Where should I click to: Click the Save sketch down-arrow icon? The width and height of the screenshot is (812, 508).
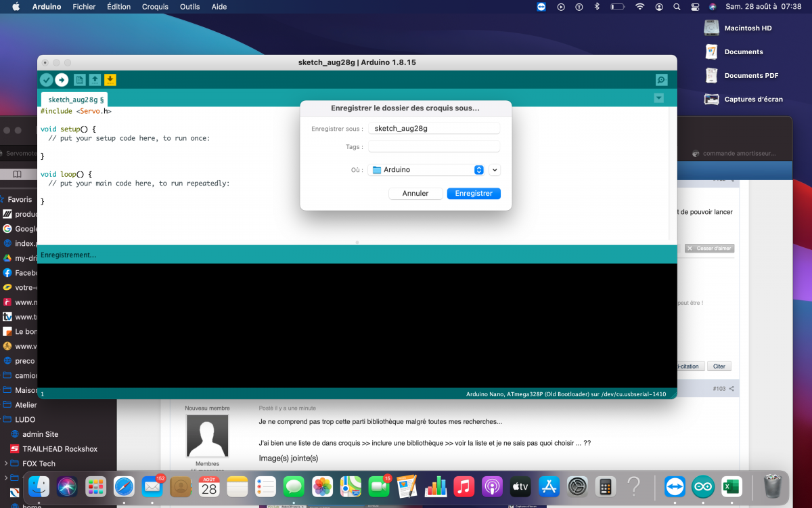[x=110, y=80]
